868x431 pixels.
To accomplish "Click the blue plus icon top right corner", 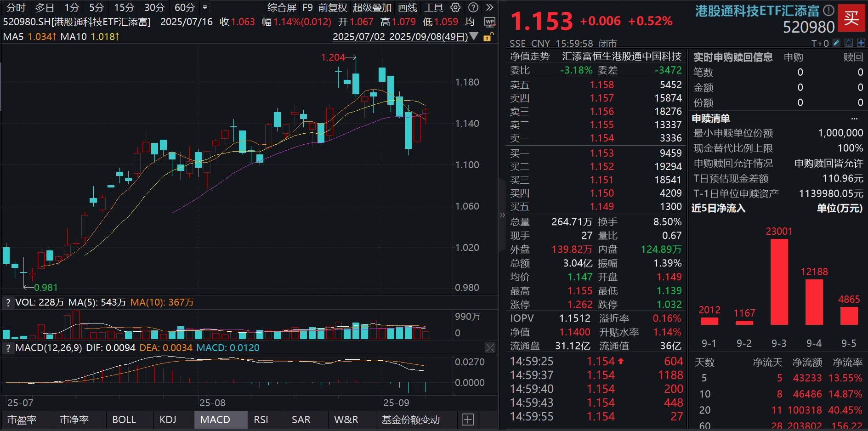I will [x=862, y=43].
